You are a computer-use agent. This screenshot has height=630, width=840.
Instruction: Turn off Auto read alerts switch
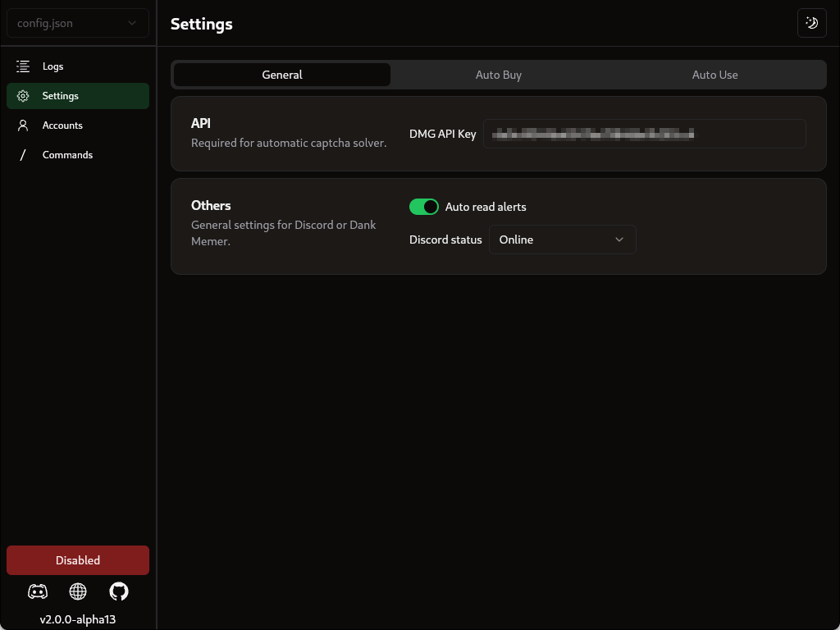click(424, 207)
